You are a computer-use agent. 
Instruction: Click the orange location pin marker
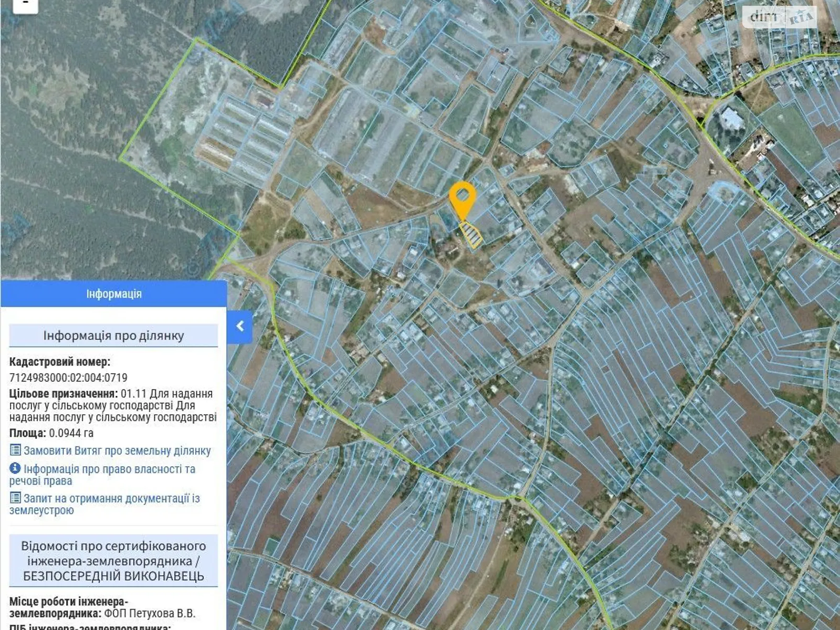point(462,199)
